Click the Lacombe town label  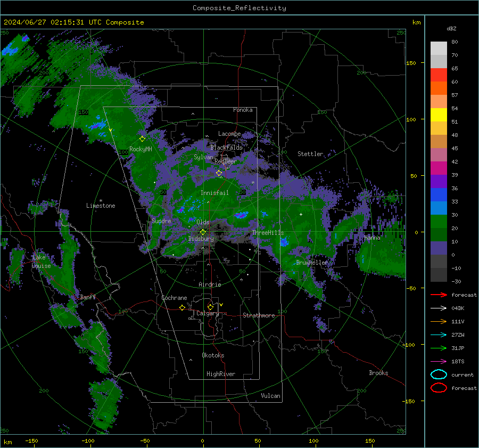pos(229,134)
